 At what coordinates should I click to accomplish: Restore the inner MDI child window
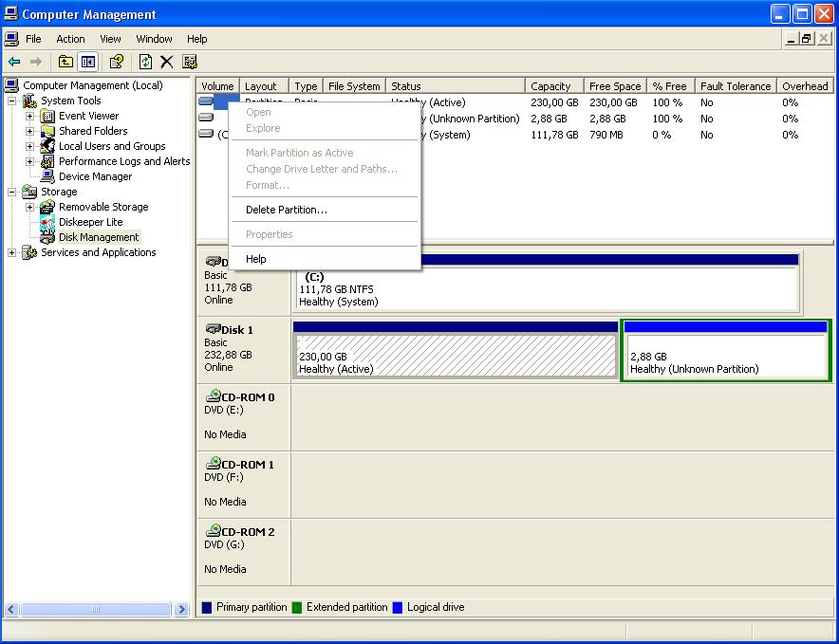pyautogui.click(x=807, y=39)
